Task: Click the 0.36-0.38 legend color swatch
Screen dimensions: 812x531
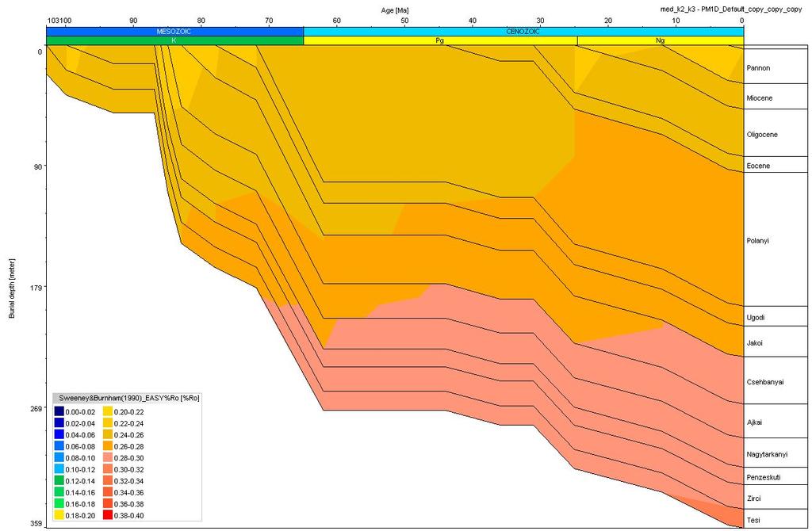Action: 108,503
